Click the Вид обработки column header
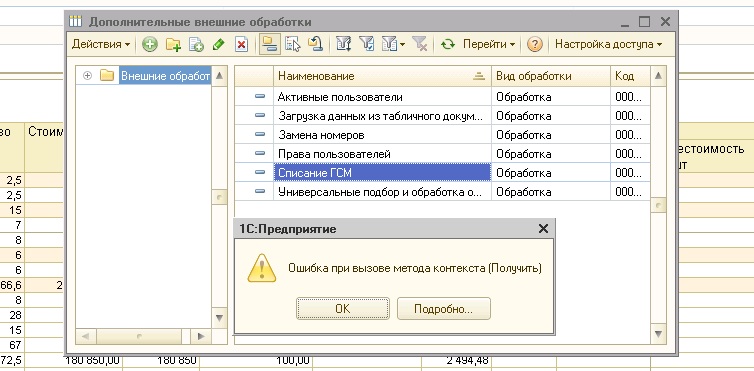754x371 pixels. [551, 76]
